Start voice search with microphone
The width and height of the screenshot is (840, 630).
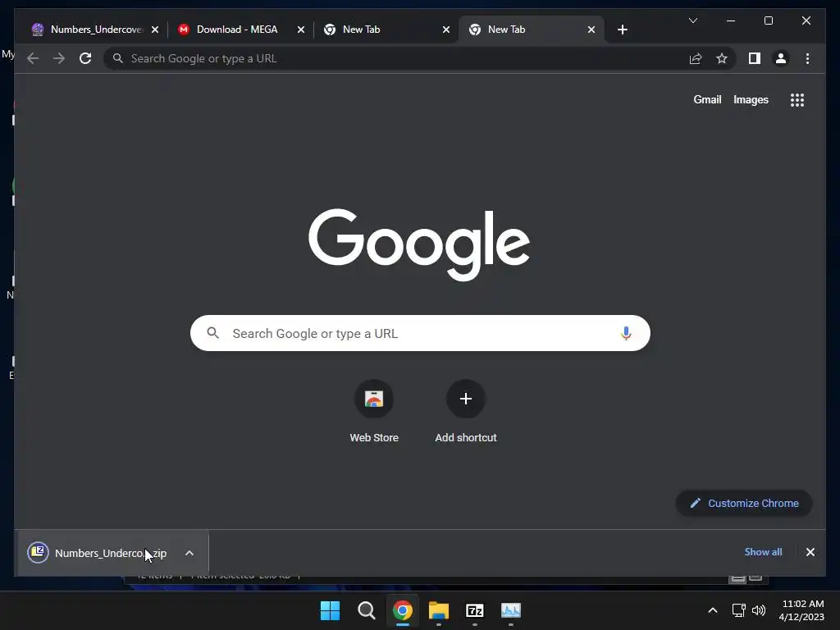[x=626, y=333]
